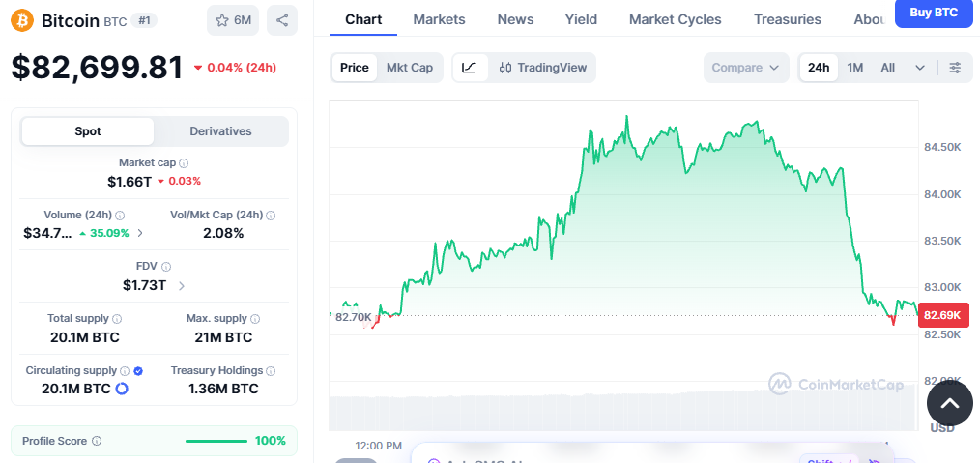
Task: Click the 82.70K opening price label
Action: tap(354, 317)
